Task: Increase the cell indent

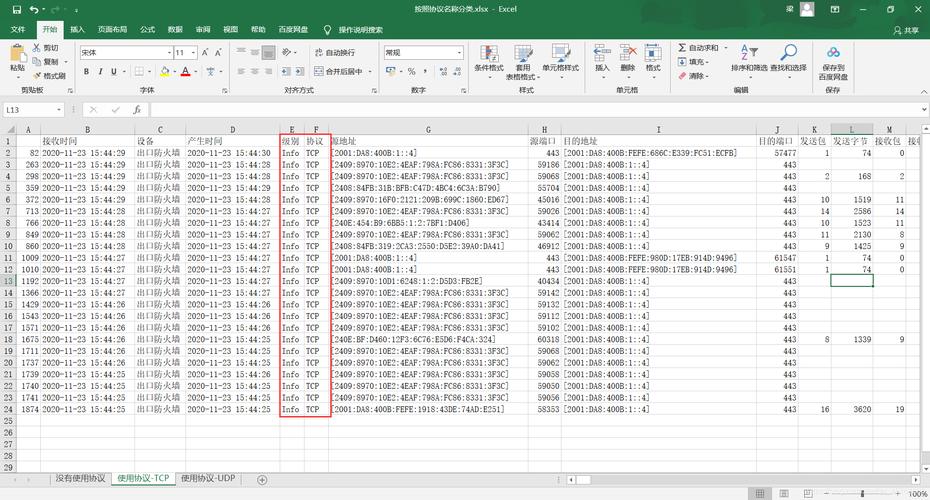Action: click(x=300, y=71)
